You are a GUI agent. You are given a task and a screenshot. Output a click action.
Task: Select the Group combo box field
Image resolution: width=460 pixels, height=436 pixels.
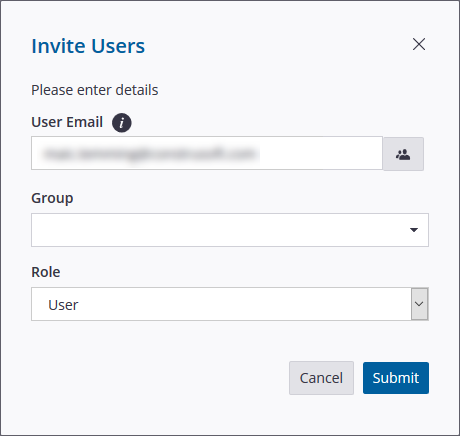click(230, 230)
